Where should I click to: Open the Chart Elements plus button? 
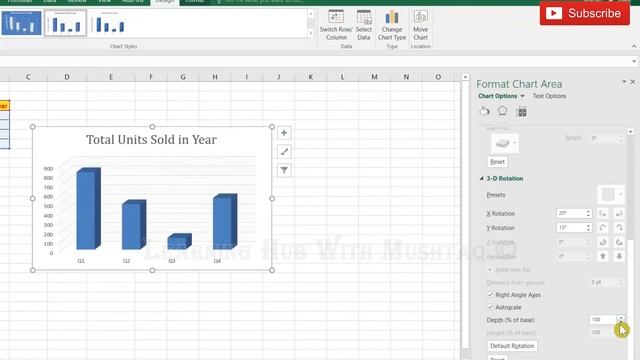coord(284,133)
